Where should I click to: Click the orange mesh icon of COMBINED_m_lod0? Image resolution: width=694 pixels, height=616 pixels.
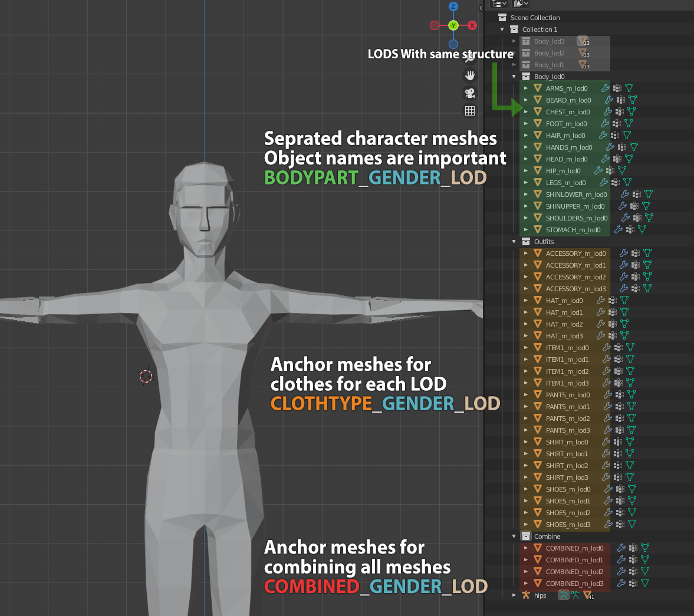coord(538,548)
